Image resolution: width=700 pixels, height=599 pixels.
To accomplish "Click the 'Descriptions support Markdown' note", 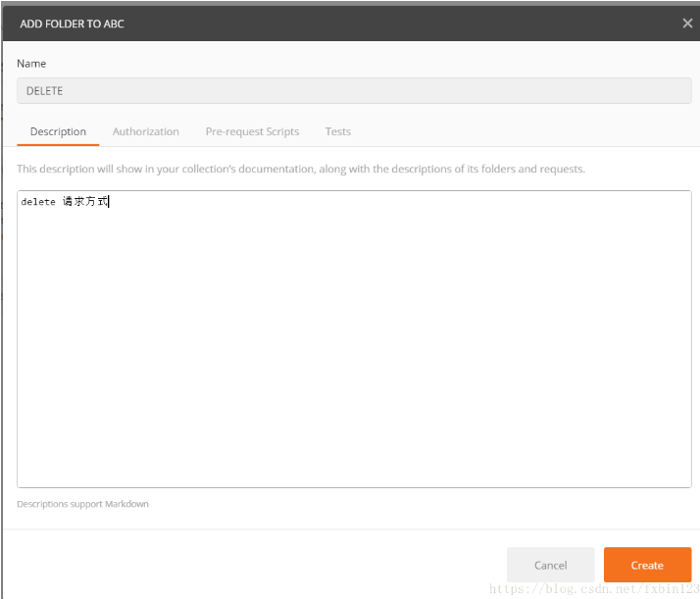I will pyautogui.click(x=82, y=504).
